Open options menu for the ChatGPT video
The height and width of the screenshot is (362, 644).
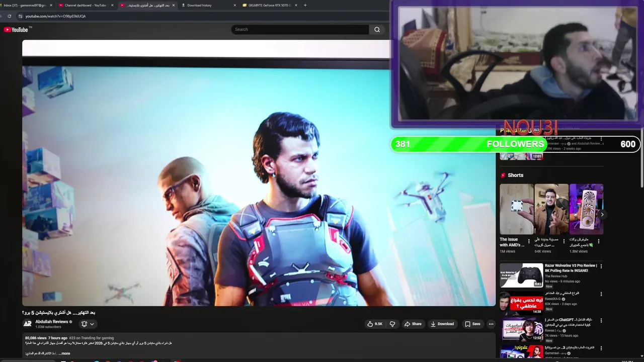click(x=601, y=320)
